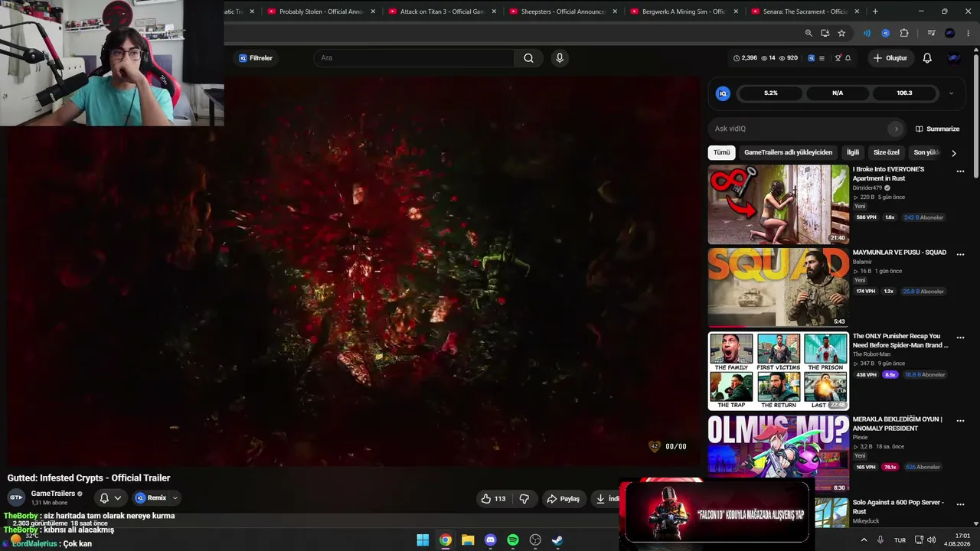The height and width of the screenshot is (551, 980).
Task: Open the Windows Start menu
Action: click(423, 540)
